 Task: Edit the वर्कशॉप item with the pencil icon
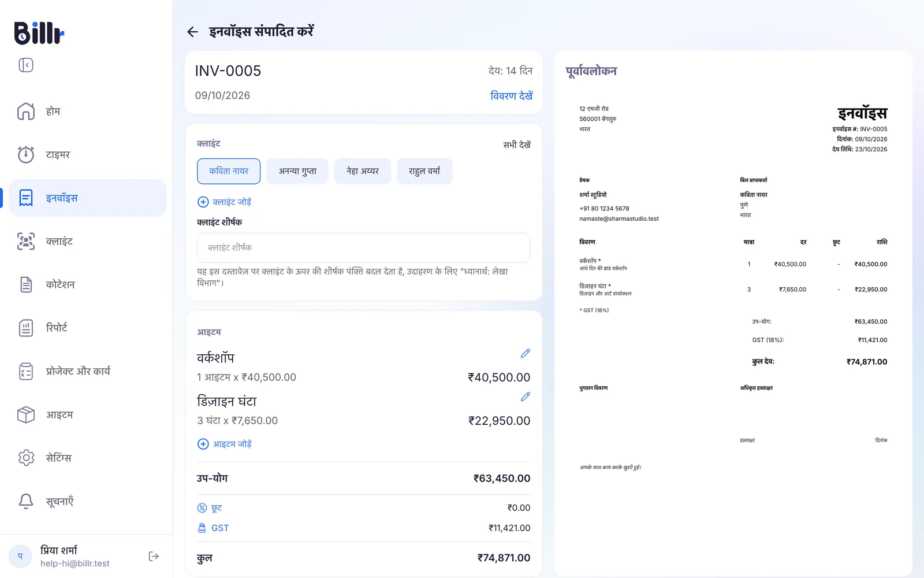point(525,353)
